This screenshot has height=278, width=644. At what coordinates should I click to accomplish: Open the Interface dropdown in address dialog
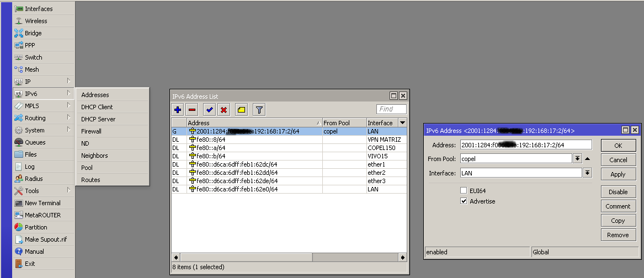tap(588, 173)
